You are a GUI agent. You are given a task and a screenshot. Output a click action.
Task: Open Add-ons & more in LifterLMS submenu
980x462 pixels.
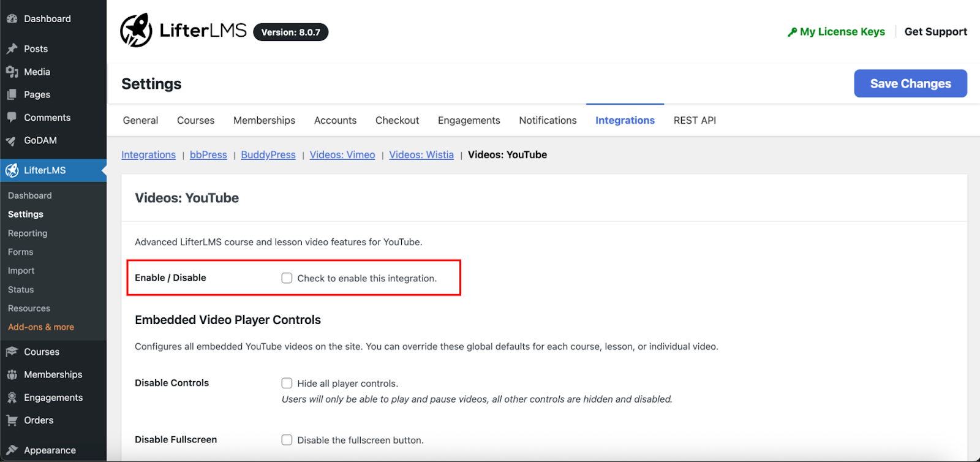tap(41, 327)
